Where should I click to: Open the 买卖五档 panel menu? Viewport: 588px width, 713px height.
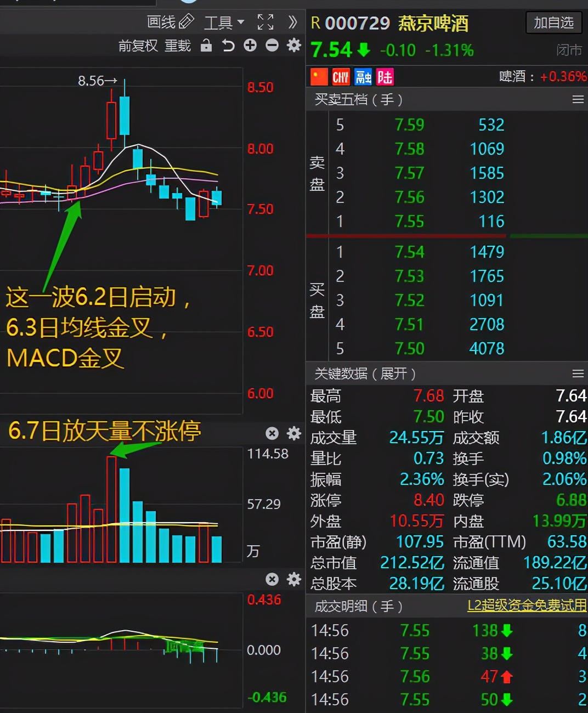point(577,99)
